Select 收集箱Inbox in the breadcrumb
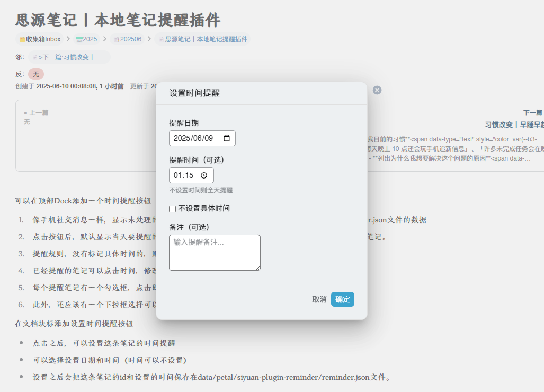The width and height of the screenshot is (544, 392). (41, 39)
